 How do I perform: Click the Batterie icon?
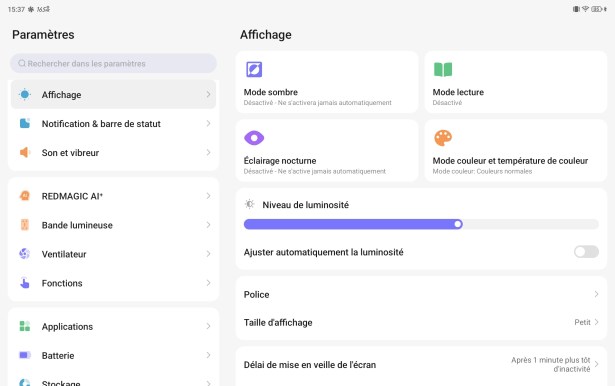tap(25, 355)
